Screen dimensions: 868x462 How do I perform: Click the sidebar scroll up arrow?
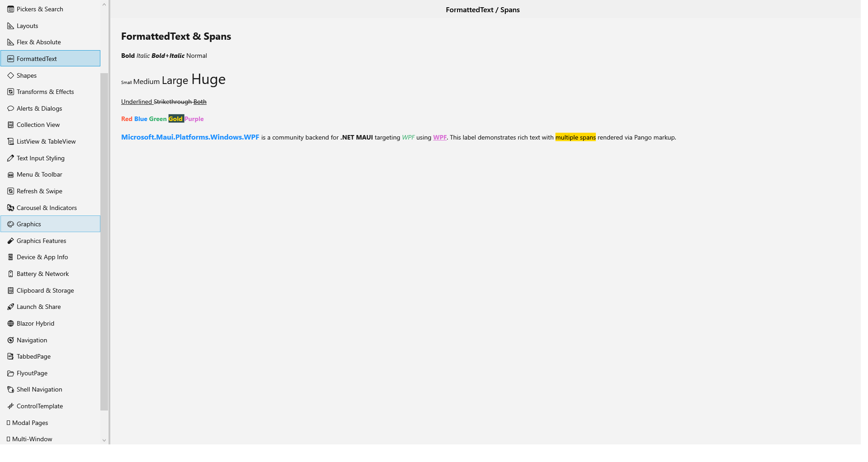point(104,5)
